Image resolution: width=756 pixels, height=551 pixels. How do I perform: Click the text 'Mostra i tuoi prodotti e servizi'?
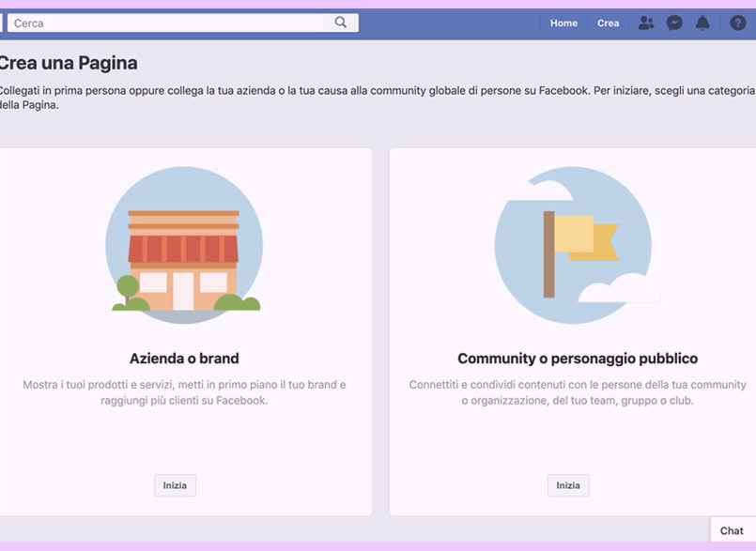point(99,385)
